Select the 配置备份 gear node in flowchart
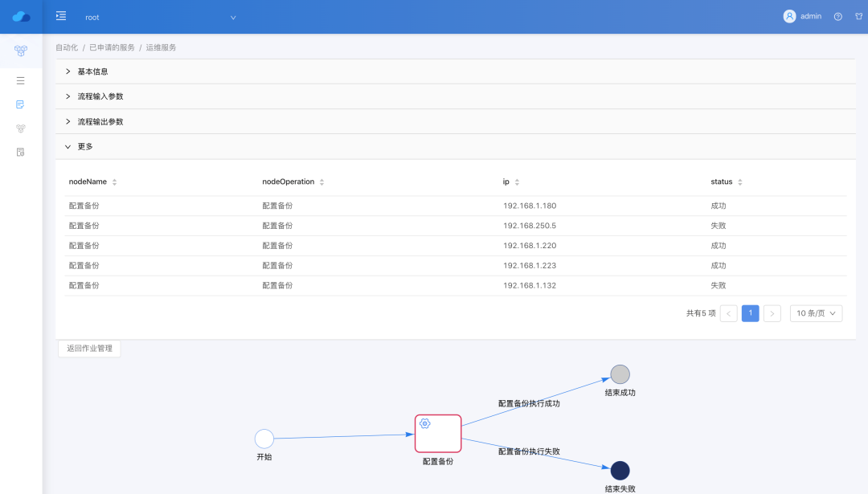 tap(437, 433)
